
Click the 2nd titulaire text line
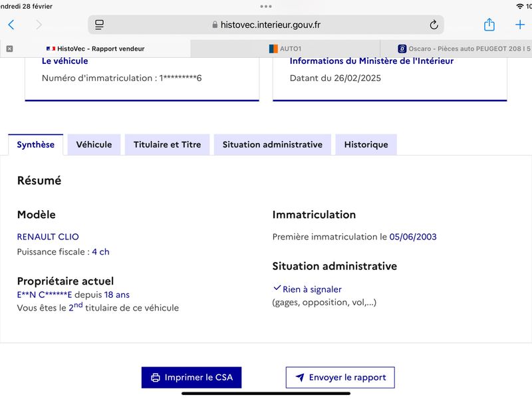pyautogui.click(x=98, y=307)
